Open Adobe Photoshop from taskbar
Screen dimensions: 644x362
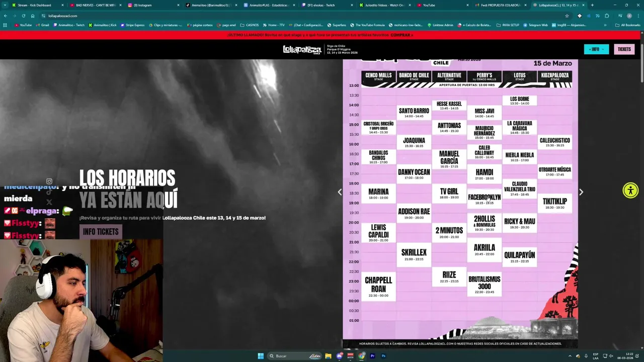click(x=383, y=356)
